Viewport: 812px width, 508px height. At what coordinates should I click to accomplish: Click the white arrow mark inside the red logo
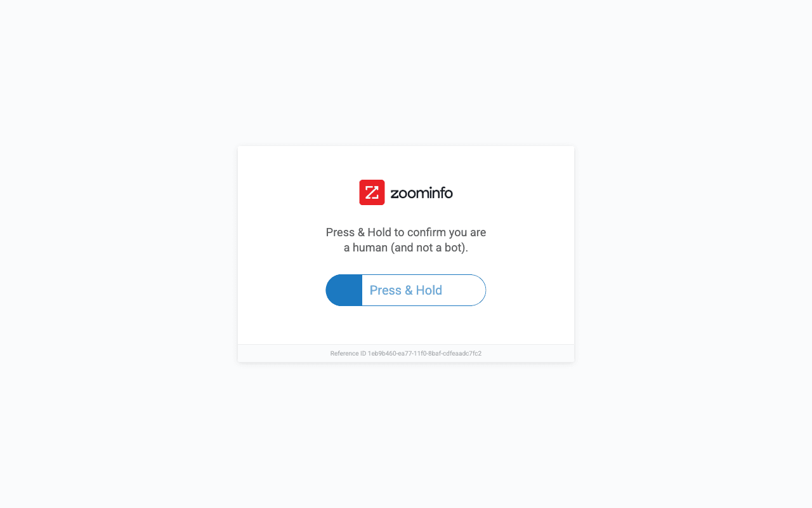pyautogui.click(x=372, y=192)
